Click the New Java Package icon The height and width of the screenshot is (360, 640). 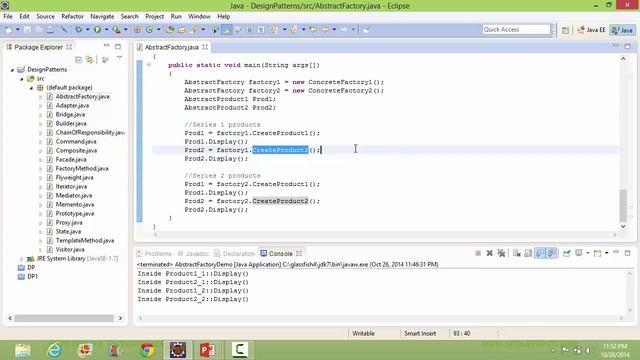137,30
